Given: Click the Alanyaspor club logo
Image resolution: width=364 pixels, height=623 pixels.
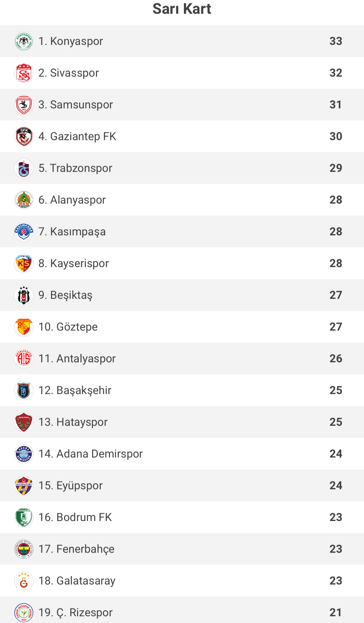Looking at the screenshot, I should [24, 200].
